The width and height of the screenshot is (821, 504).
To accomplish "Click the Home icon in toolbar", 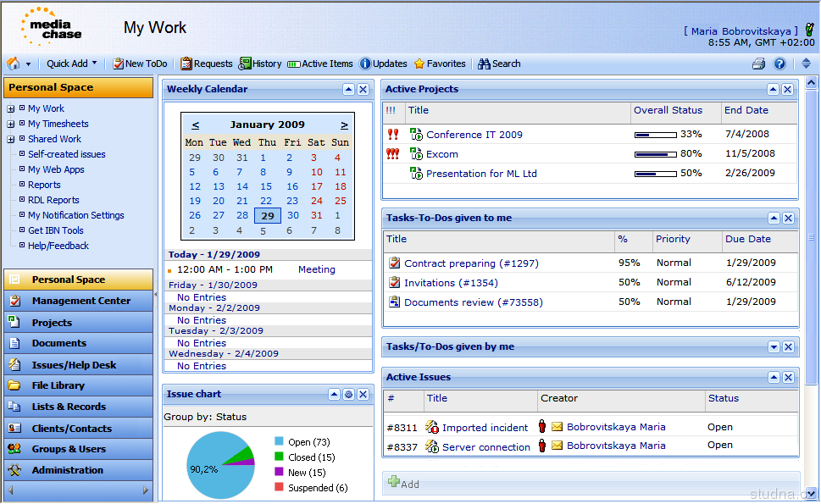I will [x=14, y=64].
